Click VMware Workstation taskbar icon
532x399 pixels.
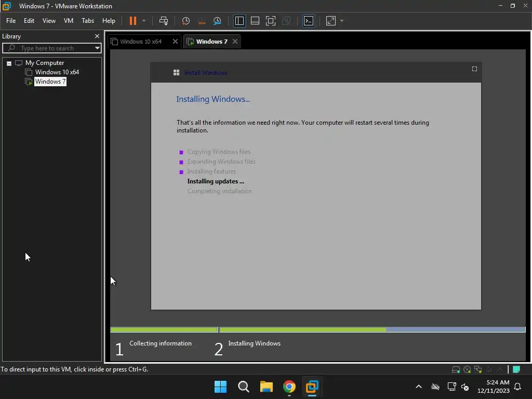click(312, 387)
